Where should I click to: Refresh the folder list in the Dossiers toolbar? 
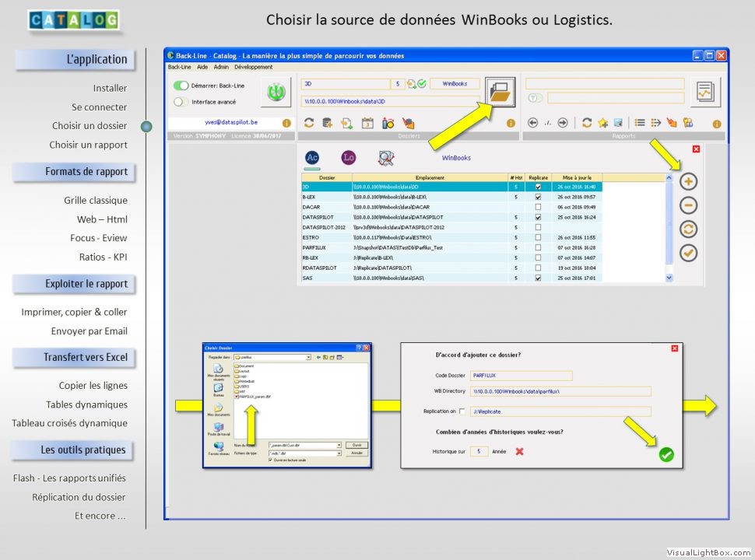click(309, 123)
